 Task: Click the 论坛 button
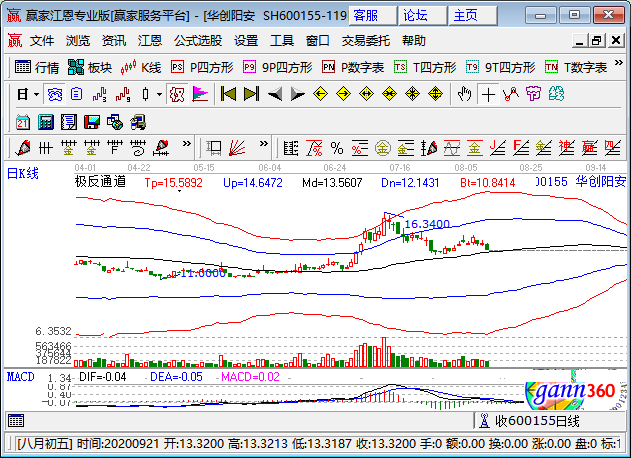pos(423,16)
